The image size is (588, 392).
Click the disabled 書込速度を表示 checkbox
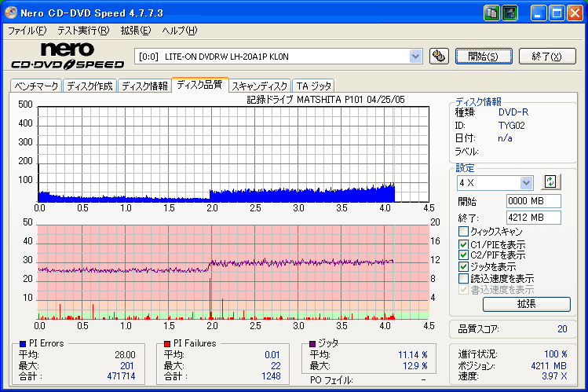click(463, 290)
